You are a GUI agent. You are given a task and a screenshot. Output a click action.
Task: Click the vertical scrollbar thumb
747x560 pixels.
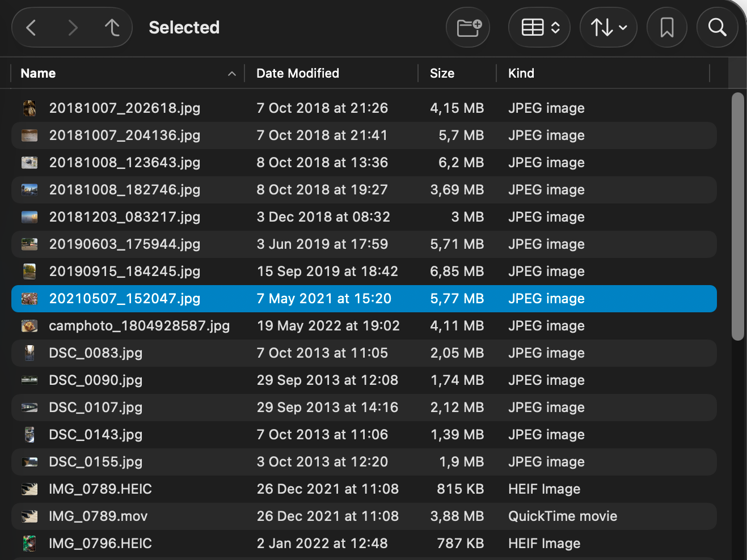[737, 215]
